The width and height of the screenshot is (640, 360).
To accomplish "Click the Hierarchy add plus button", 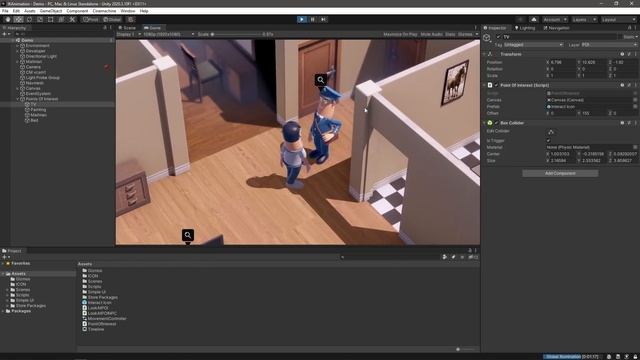I will pyautogui.click(x=5, y=34).
